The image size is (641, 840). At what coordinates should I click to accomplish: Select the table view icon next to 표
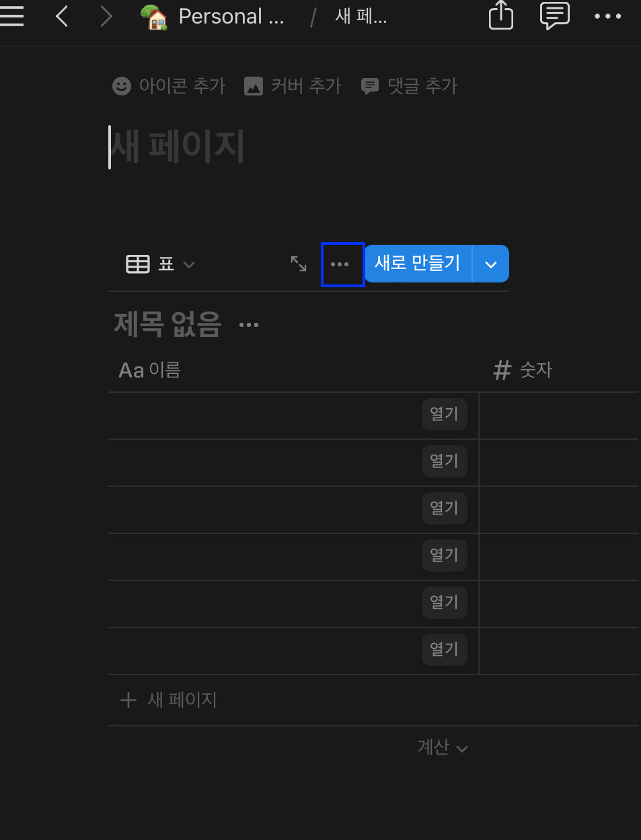137,264
